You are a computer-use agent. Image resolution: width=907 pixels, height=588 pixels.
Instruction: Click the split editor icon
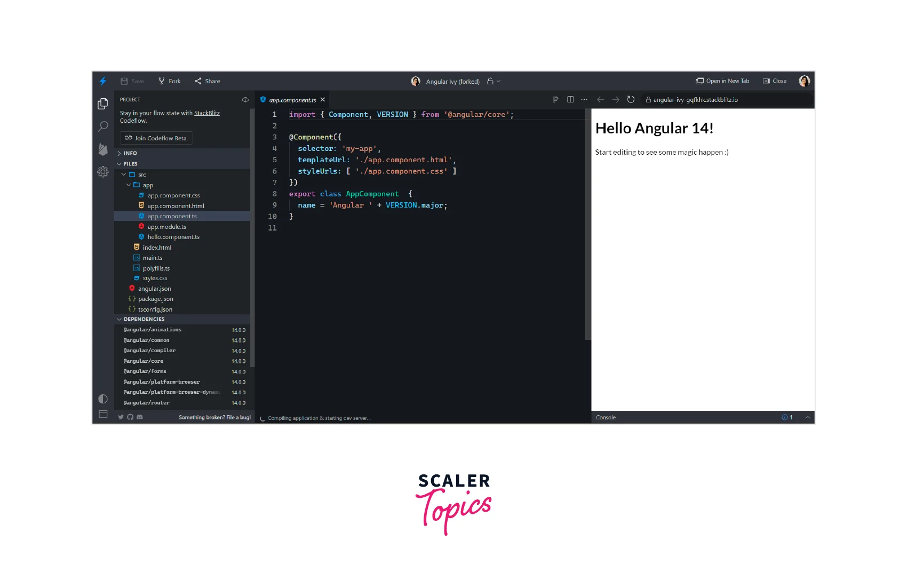[570, 100]
